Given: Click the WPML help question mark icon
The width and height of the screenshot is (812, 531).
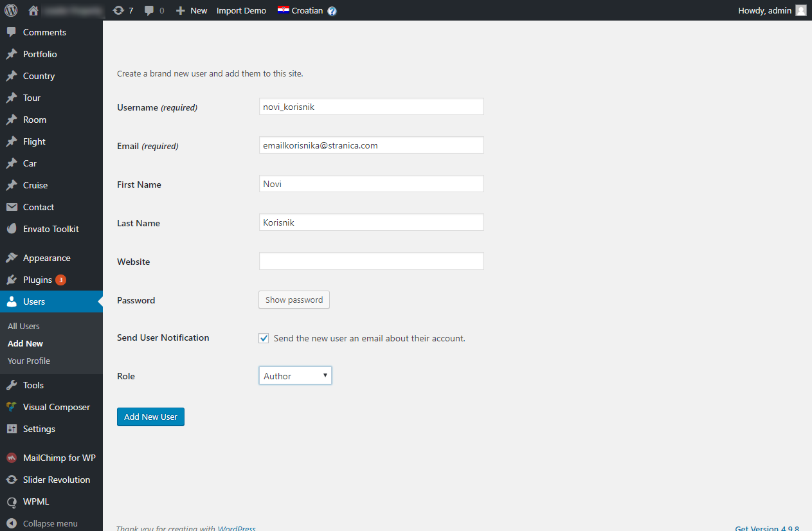Looking at the screenshot, I should point(332,11).
